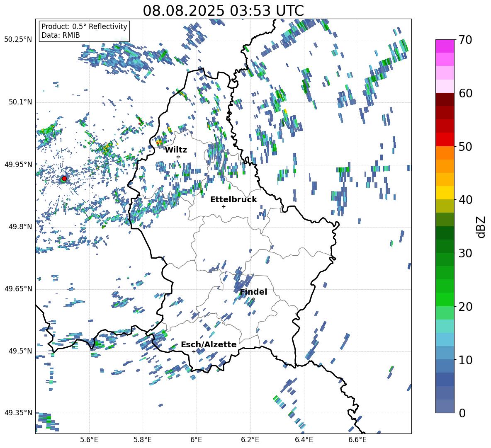The width and height of the screenshot is (491, 448).
Task: Click the red radar site marker
Action: coord(64,178)
